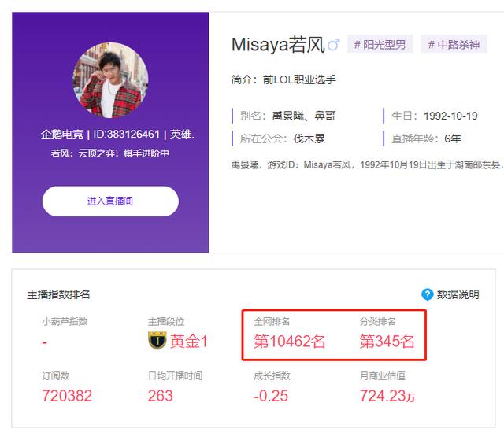Open the 进入直播间 button
Viewport: 504px width, 436px height.
pos(110,201)
